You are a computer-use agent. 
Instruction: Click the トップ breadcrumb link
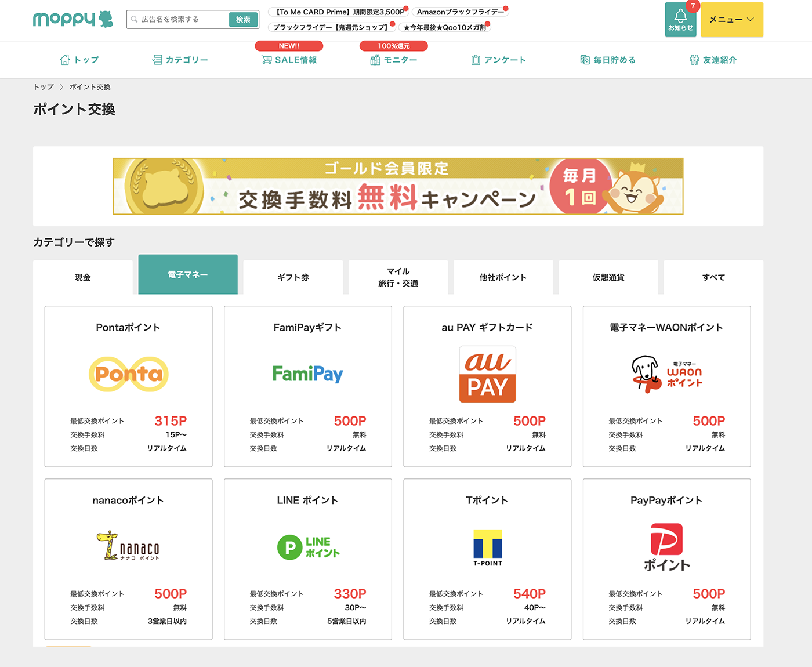pos(43,87)
